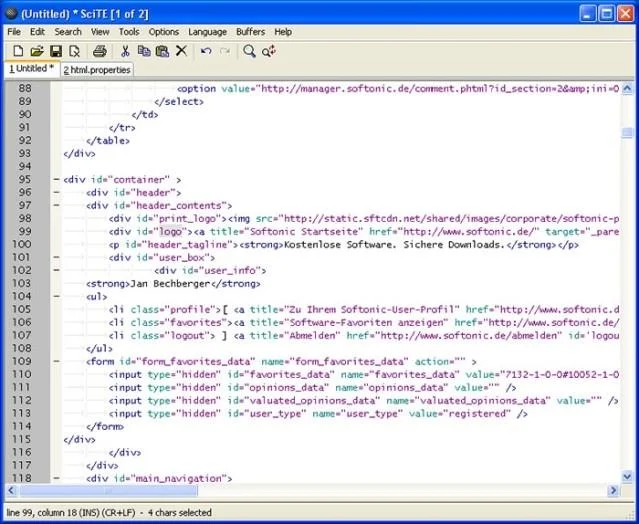Open the Search menu
The image size is (639, 524).
point(68,32)
